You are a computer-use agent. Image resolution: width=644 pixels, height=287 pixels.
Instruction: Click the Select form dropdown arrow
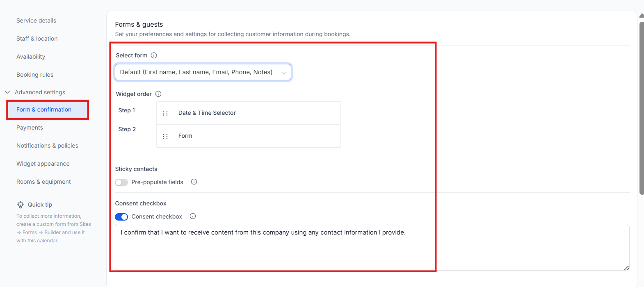pyautogui.click(x=284, y=73)
